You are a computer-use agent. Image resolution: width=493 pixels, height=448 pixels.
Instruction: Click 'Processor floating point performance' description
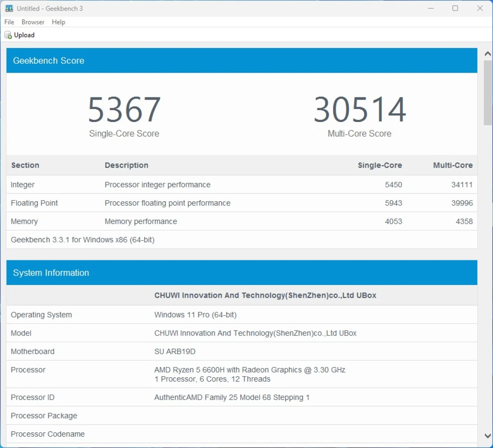tap(168, 203)
